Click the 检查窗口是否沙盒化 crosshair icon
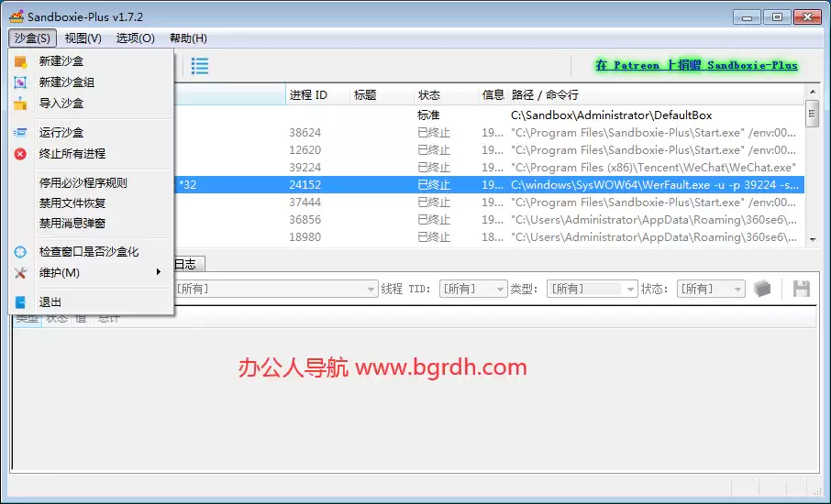 (20, 252)
